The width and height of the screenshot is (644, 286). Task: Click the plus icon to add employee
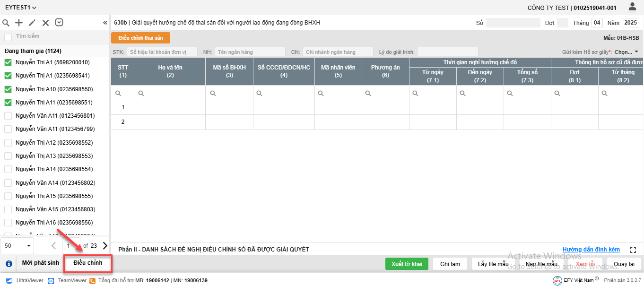coord(19,23)
